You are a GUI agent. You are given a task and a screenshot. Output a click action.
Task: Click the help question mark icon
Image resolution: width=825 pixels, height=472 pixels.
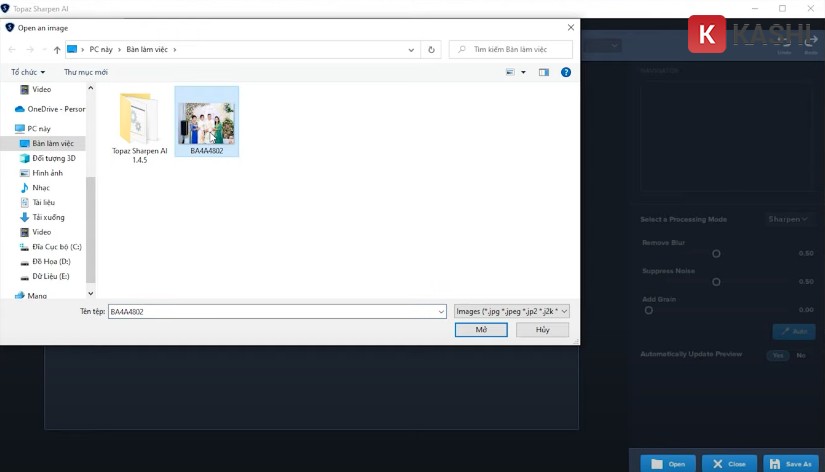pos(566,72)
